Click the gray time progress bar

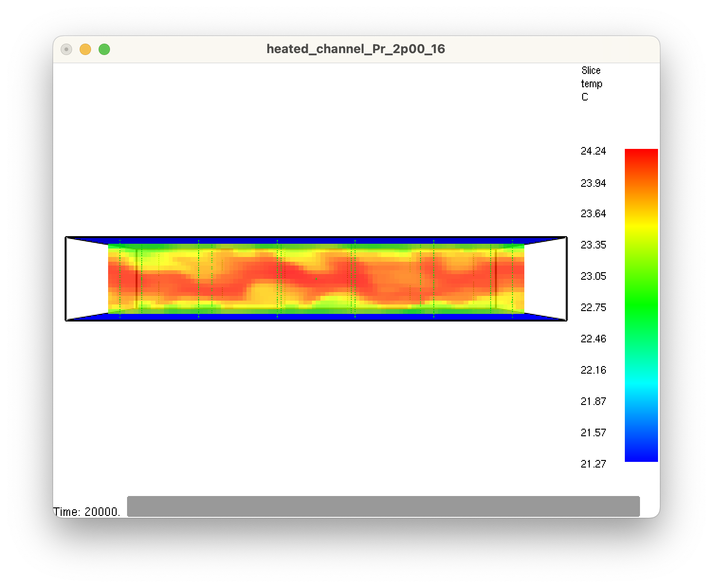click(x=383, y=505)
